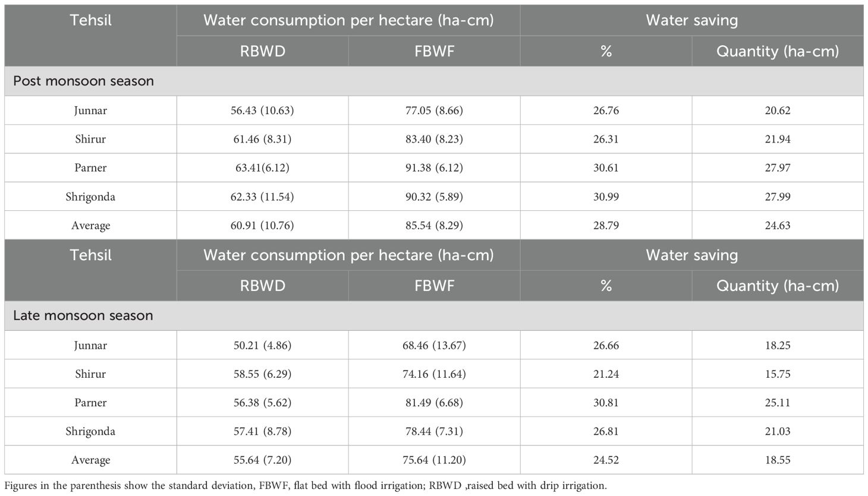This screenshot has width=868, height=496.
Task: Select the cell reading 77.05 (8.66)
Action: [x=434, y=110]
